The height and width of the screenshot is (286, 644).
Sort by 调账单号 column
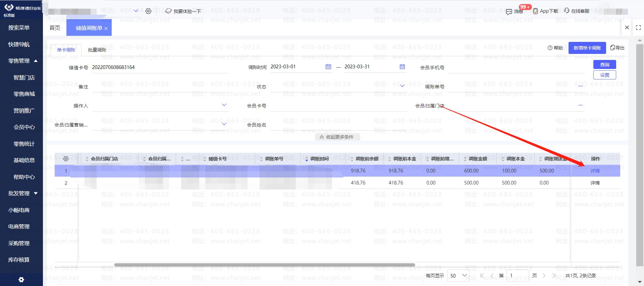tap(261, 159)
